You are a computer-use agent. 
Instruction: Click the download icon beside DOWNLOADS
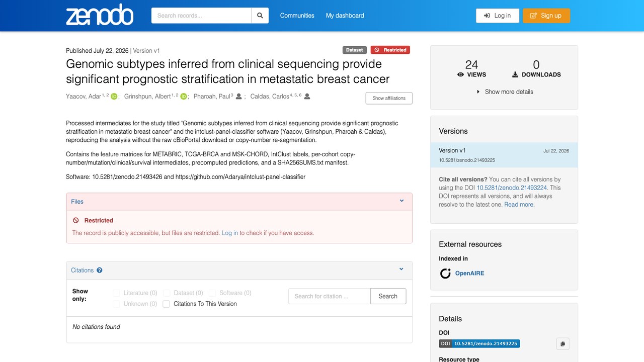(x=515, y=74)
